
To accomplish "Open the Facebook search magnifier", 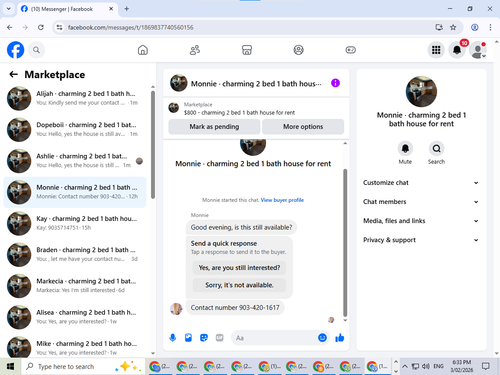I will pyautogui.click(x=36, y=50).
